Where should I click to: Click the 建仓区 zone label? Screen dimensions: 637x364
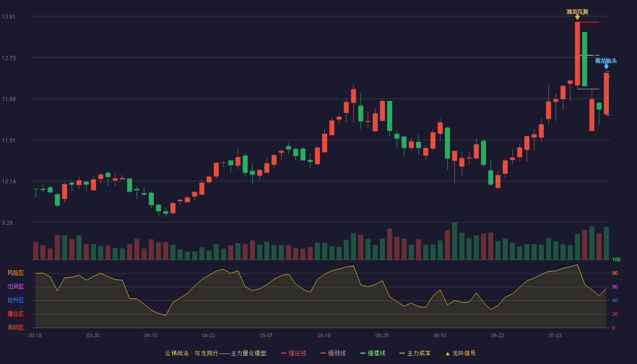pos(15,314)
